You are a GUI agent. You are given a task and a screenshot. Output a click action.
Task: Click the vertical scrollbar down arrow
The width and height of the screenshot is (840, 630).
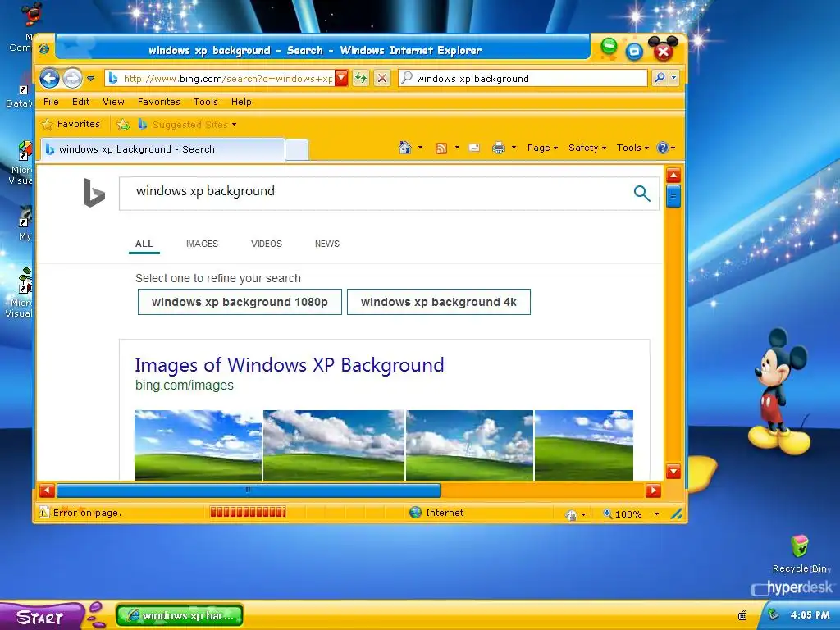click(x=673, y=472)
